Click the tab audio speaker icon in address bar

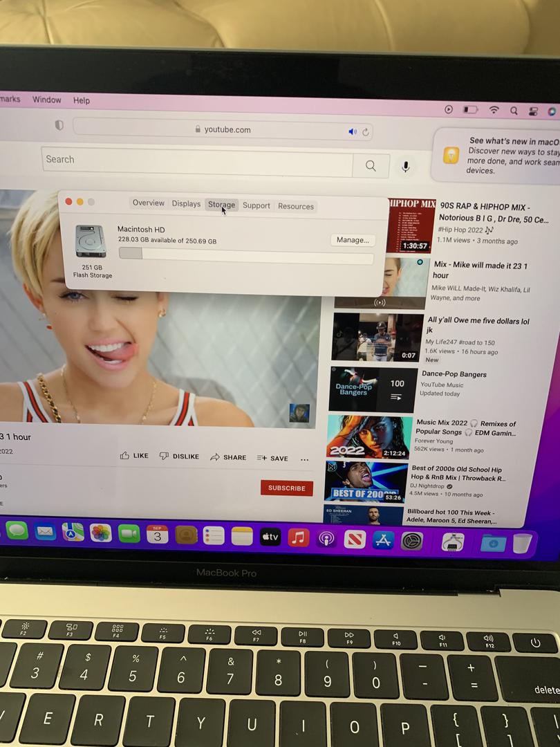pos(353,131)
